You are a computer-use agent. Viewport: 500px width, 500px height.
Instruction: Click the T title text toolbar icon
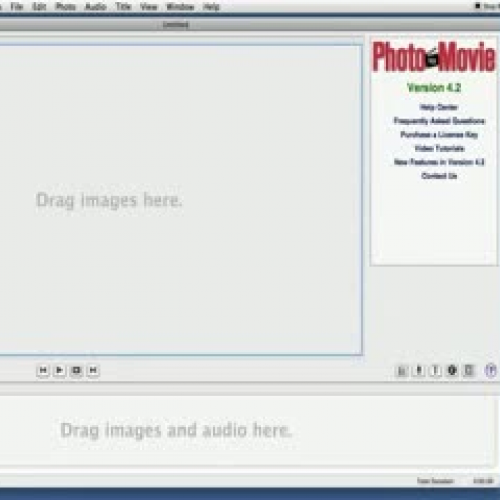435,371
